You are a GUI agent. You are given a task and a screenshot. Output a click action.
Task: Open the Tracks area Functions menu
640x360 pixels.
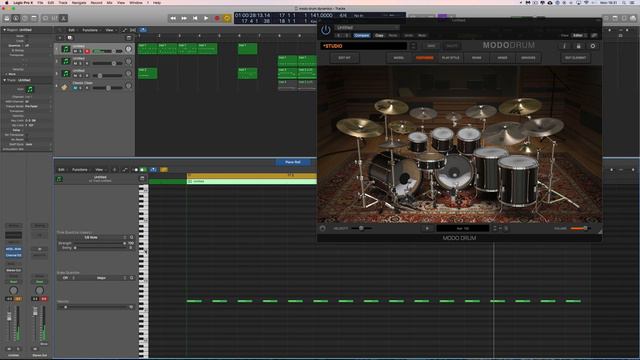point(90,30)
